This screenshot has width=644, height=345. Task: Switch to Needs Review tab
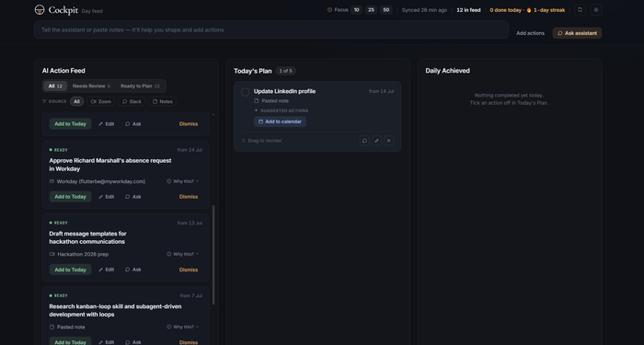pyautogui.click(x=91, y=86)
